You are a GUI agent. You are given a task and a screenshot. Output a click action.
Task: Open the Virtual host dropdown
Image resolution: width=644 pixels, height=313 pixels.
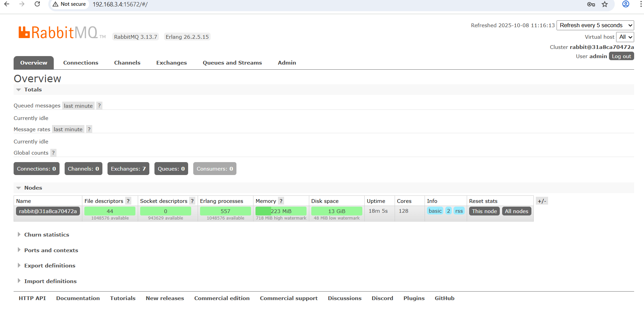coord(625,37)
